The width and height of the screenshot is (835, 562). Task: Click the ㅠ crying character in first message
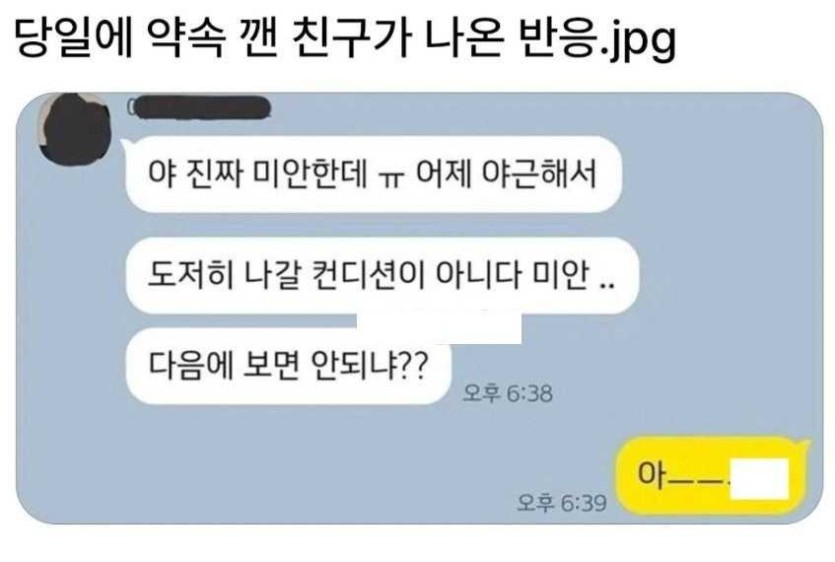(x=391, y=178)
